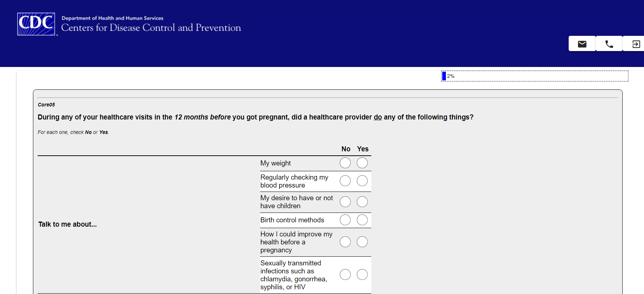Choose No for regularly checking blood pressure
644x294 pixels.
(345, 181)
